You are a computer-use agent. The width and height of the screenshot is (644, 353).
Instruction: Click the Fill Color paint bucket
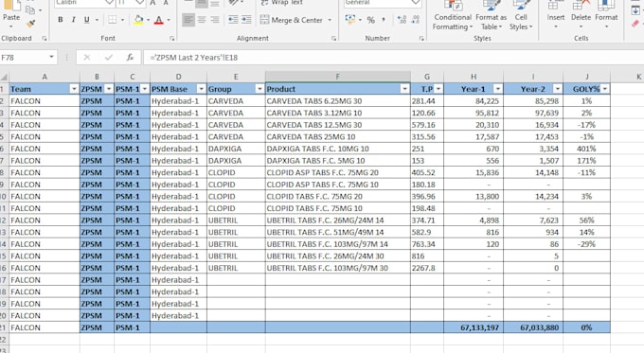pyautogui.click(x=139, y=20)
